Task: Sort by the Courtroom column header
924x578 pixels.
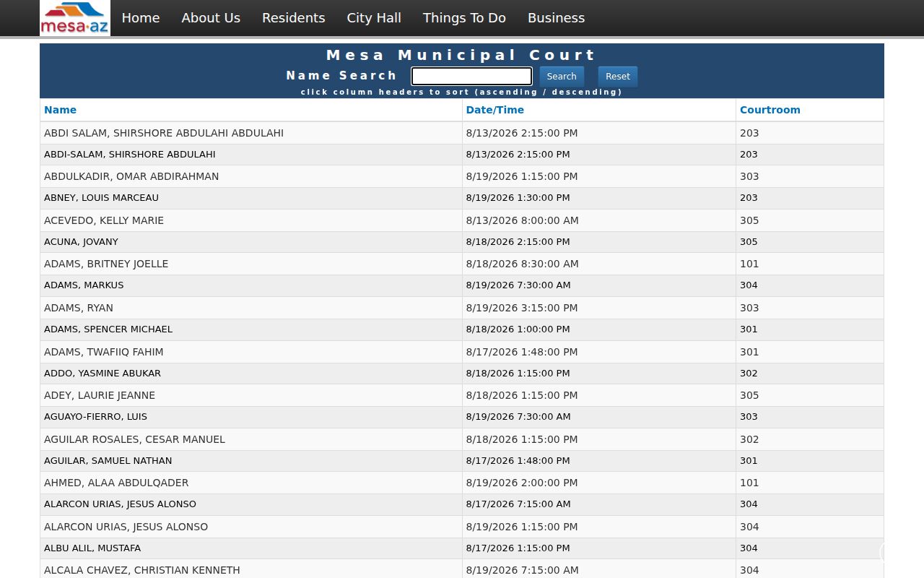Action: click(x=770, y=110)
